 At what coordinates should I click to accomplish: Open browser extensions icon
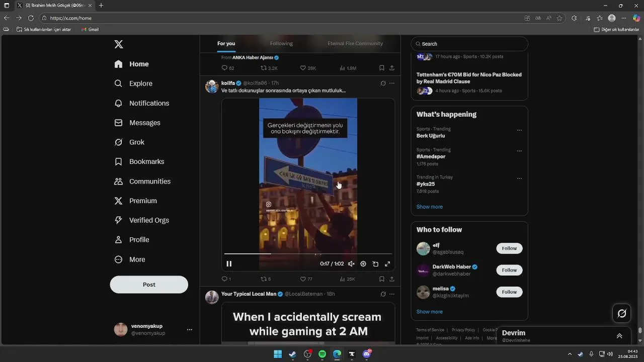(574, 18)
